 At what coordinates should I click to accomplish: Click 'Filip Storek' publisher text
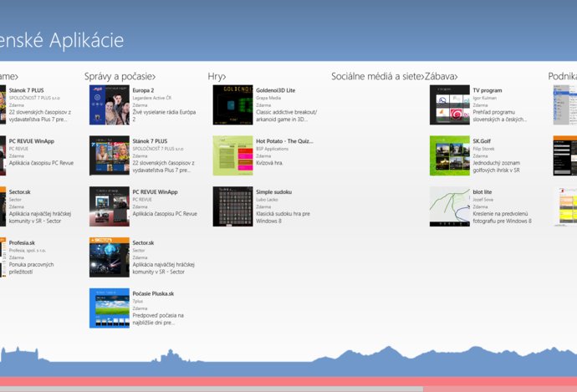(483, 149)
